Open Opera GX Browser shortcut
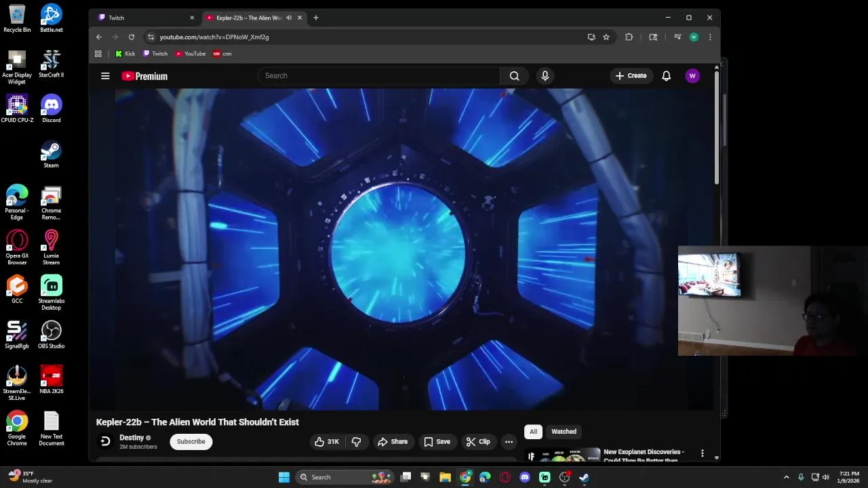 (x=17, y=247)
